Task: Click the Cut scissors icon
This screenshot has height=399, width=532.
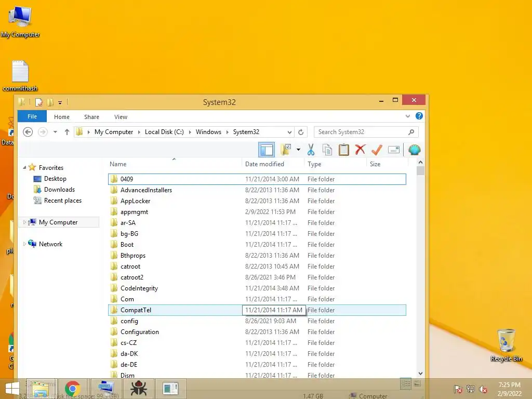Action: (x=311, y=150)
